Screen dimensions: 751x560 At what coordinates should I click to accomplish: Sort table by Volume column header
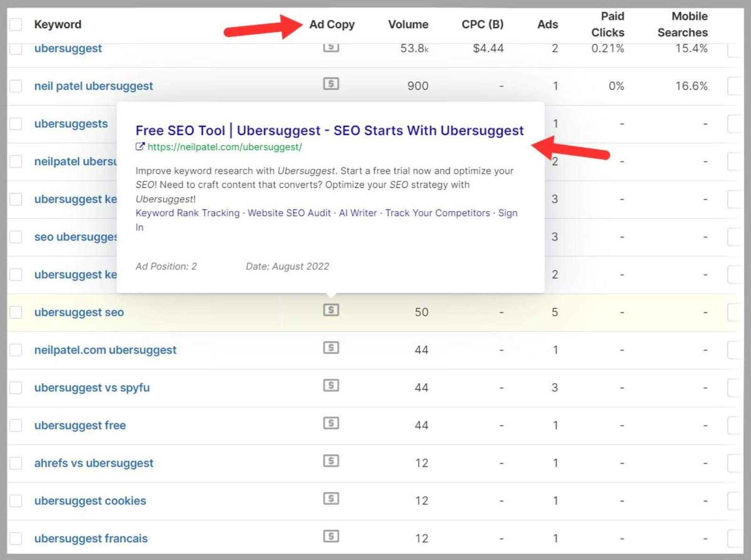click(408, 24)
